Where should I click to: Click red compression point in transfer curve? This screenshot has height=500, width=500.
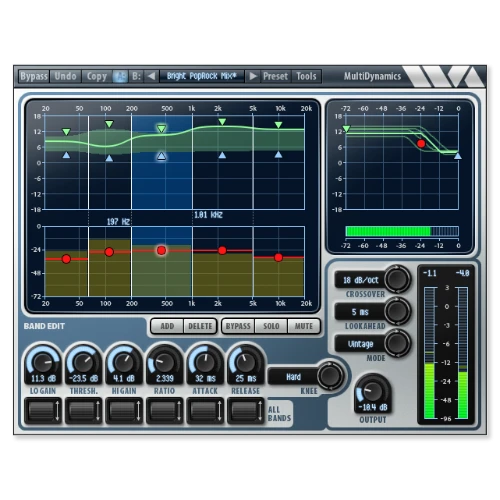point(421,144)
